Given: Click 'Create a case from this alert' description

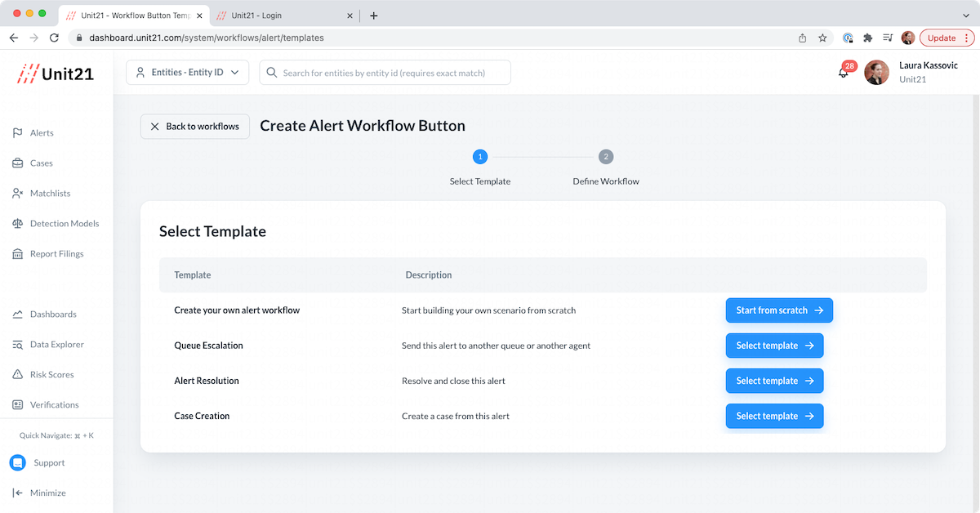Looking at the screenshot, I should [x=456, y=416].
